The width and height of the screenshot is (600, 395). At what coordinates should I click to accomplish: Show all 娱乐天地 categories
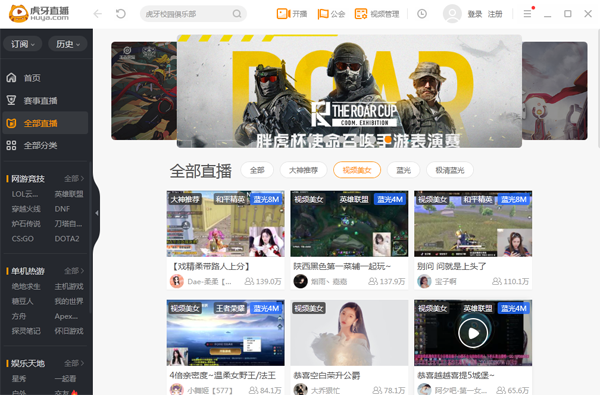point(74,363)
